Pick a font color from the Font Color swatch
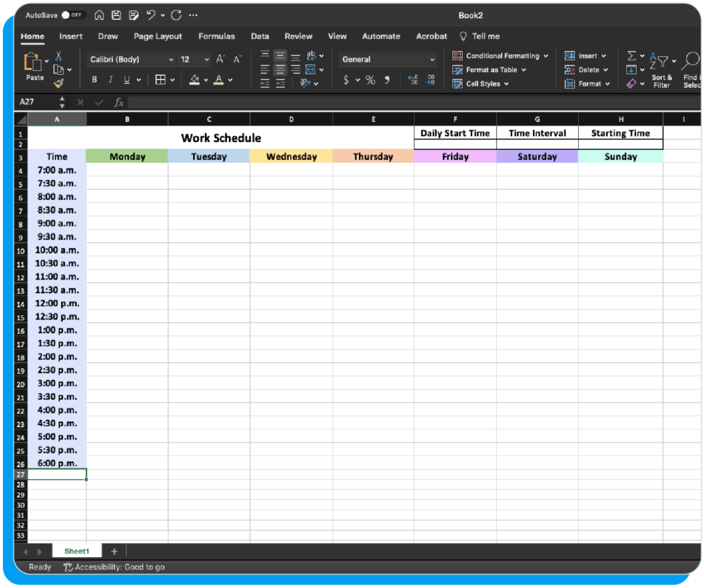704x588 pixels. [219, 80]
